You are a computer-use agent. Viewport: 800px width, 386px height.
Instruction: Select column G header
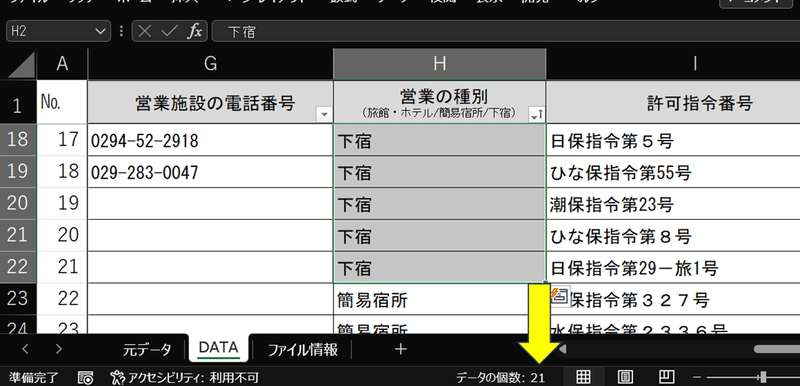point(210,64)
